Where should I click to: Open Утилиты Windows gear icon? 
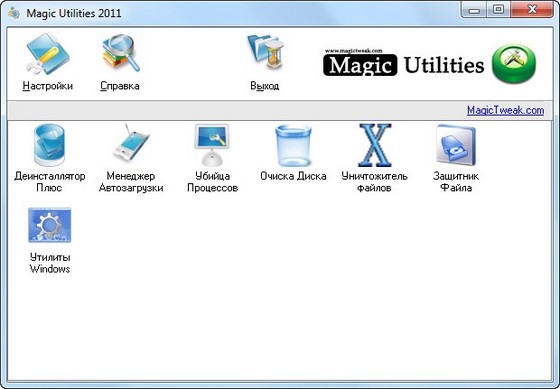pos(50,225)
